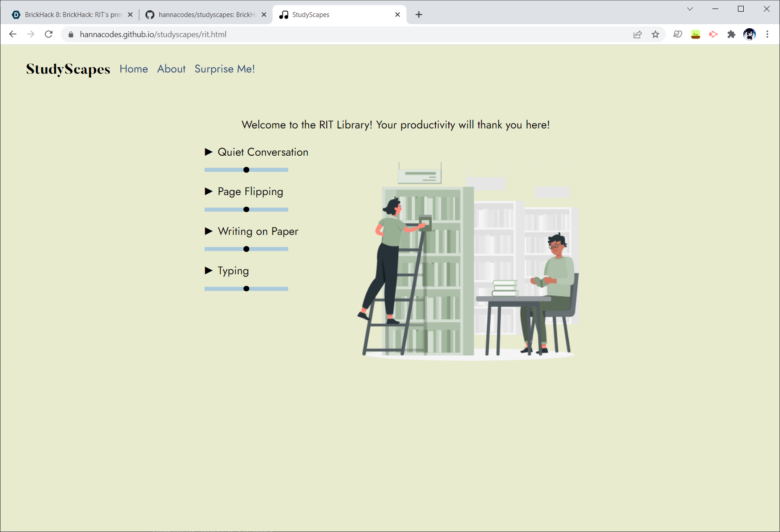Adjust the Writing on Paper volume slider
The height and width of the screenshot is (532, 780).
pos(246,249)
